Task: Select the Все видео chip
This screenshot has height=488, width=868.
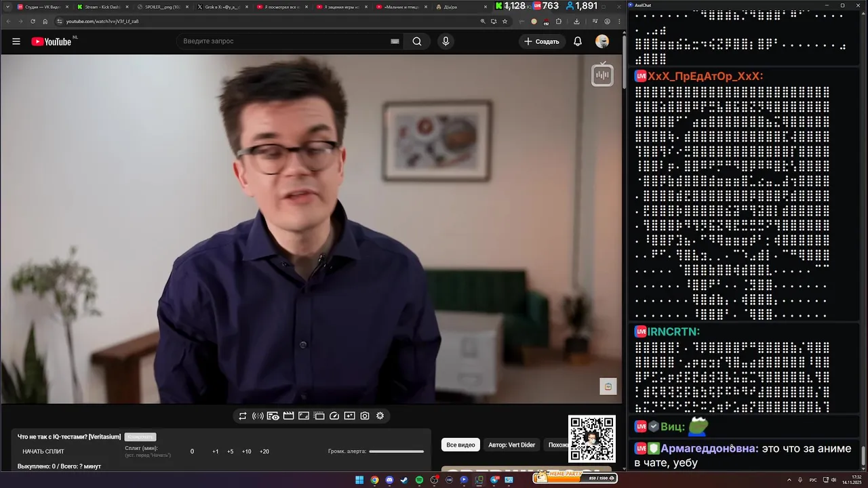Action: pyautogui.click(x=460, y=445)
